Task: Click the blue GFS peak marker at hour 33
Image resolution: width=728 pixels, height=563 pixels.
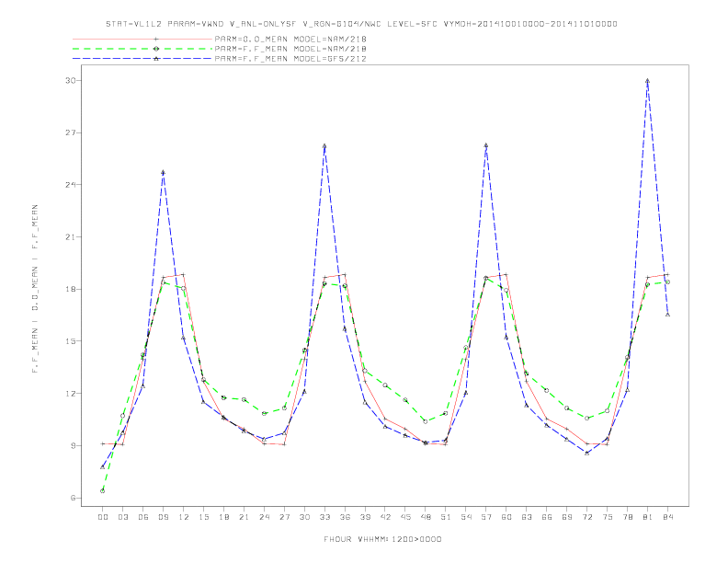Action: point(324,146)
